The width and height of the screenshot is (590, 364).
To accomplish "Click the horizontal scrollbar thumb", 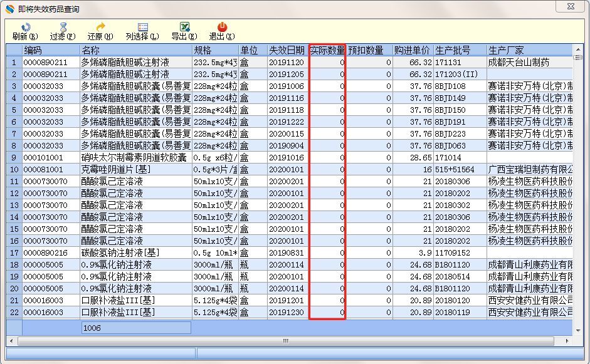I will pyautogui.click(x=286, y=341).
